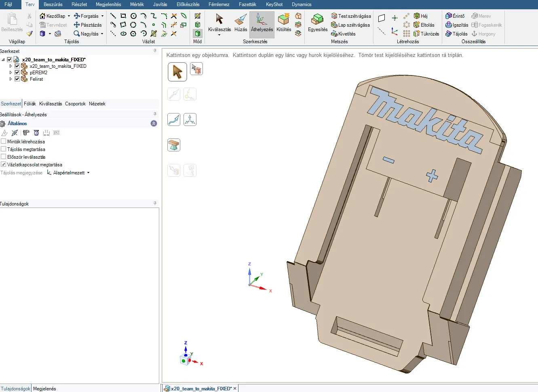Viewport: 538px width, 392px height.
Task: Click the Érintő tangent assembly tool
Action: (455, 16)
